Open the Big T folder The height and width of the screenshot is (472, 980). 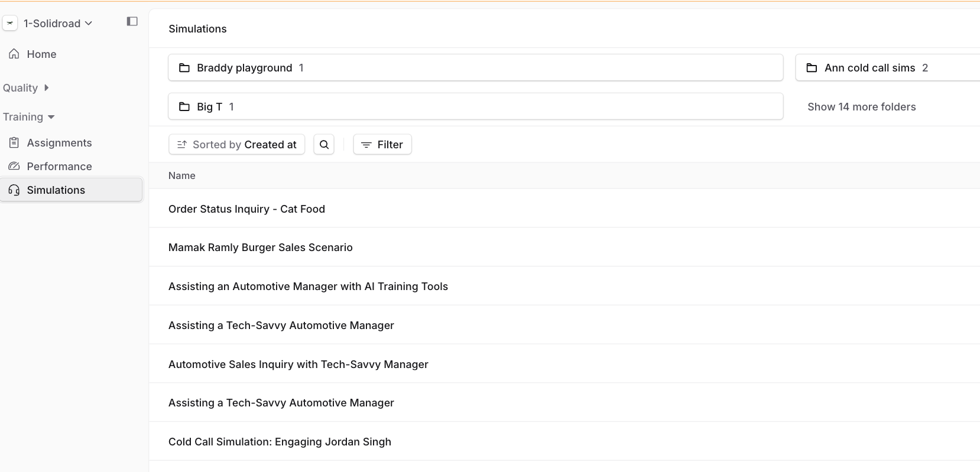[x=476, y=106]
